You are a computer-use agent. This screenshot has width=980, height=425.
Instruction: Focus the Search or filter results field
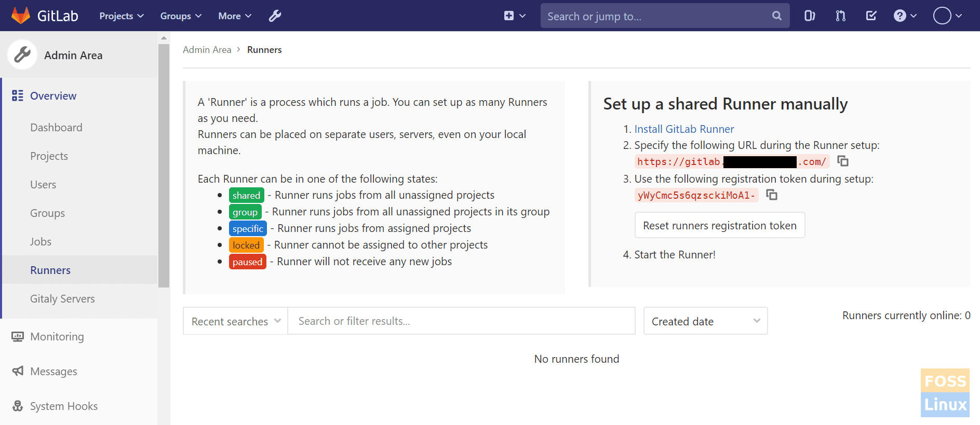(461, 321)
